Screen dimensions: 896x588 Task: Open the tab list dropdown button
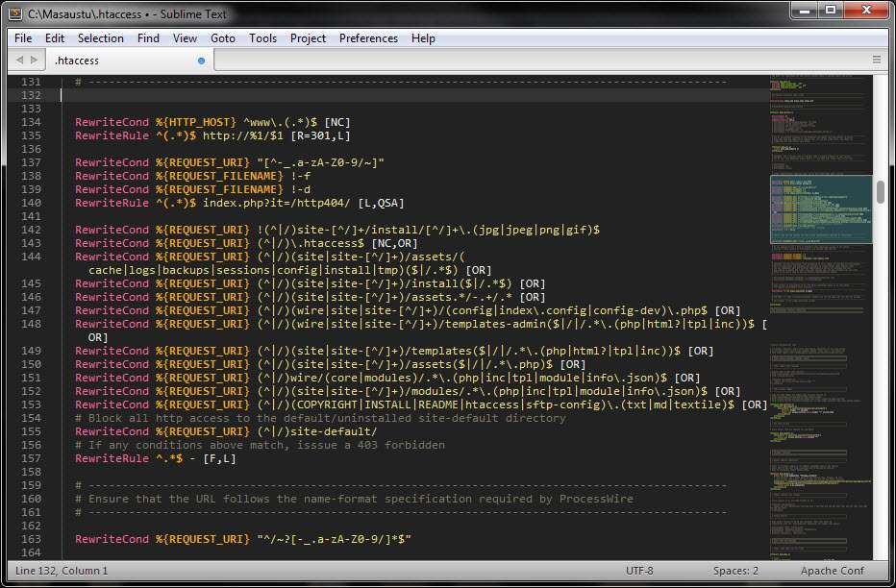click(876, 60)
